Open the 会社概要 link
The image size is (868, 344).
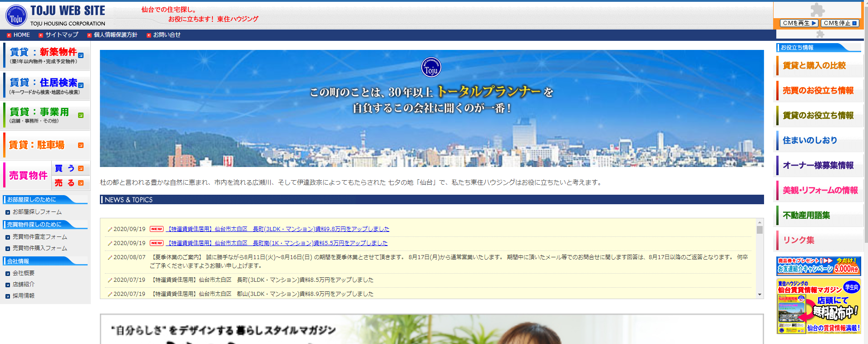[x=24, y=273]
